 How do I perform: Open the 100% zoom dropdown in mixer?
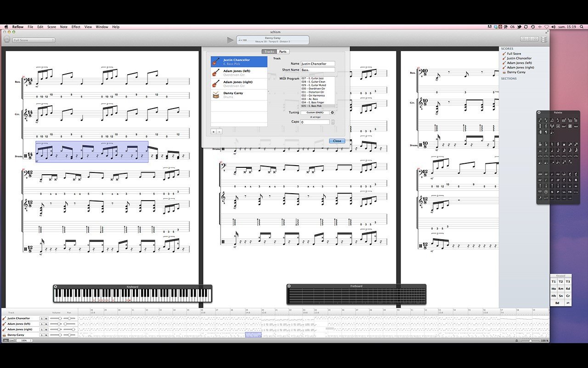pyautogui.click(x=24, y=340)
